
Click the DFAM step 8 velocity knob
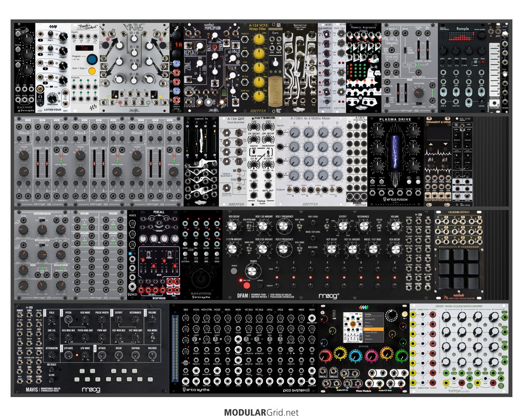[x=395, y=285]
